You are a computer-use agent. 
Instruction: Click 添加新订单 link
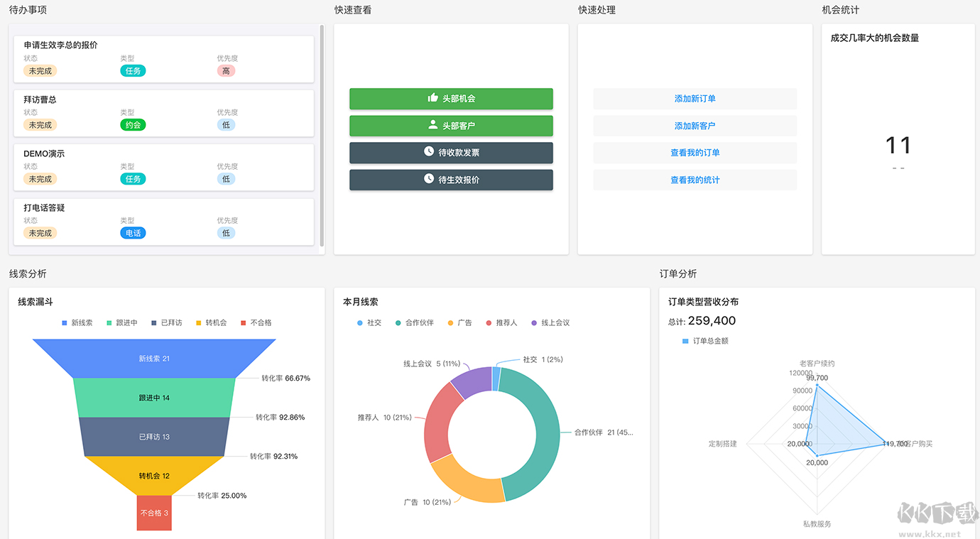pos(695,99)
